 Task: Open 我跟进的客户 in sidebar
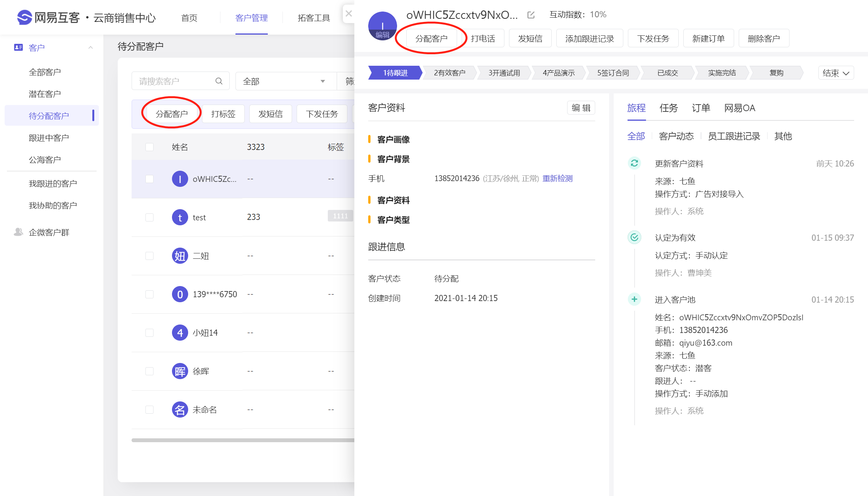[53, 183]
